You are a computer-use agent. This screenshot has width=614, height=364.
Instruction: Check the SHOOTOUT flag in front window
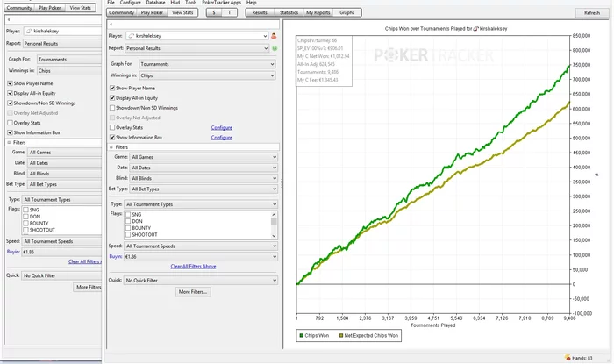coord(128,234)
